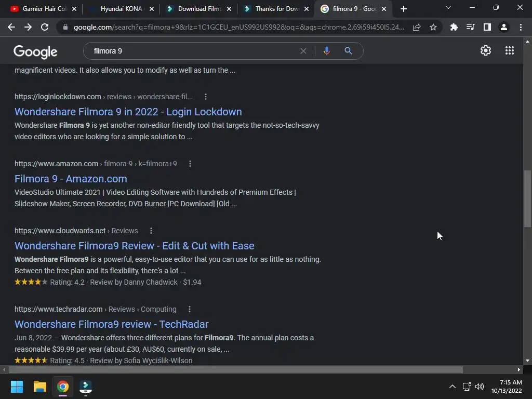Show hidden system tray icons
The width and height of the screenshot is (532, 399).
coord(453,387)
